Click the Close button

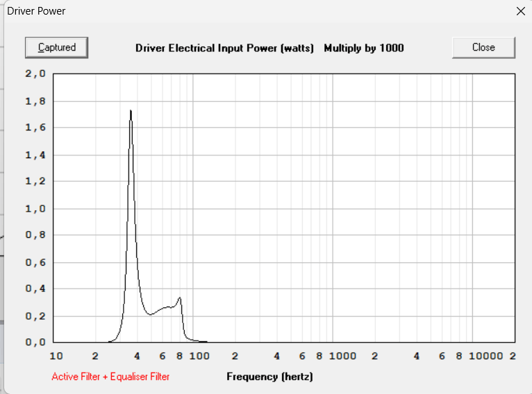pyautogui.click(x=483, y=47)
